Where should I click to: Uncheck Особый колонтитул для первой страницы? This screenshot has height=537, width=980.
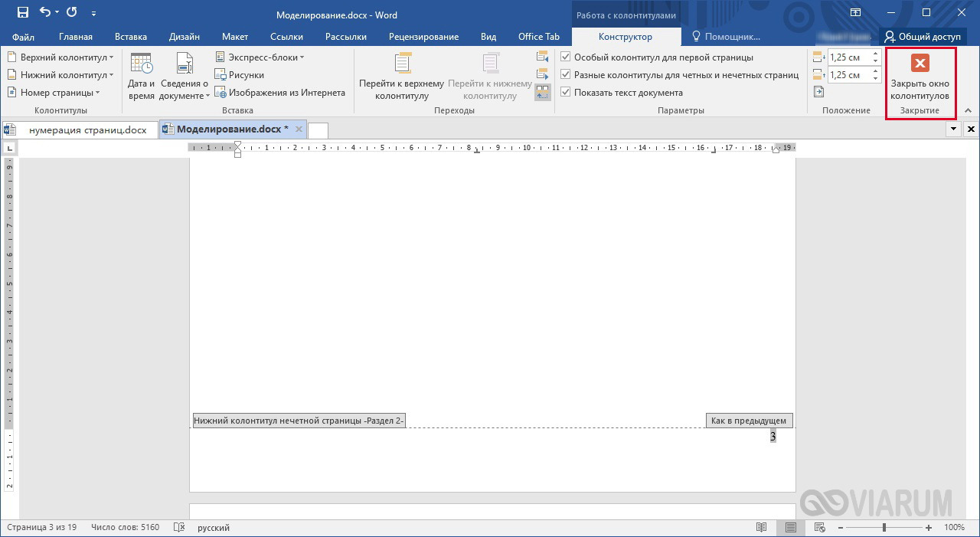coord(657,57)
